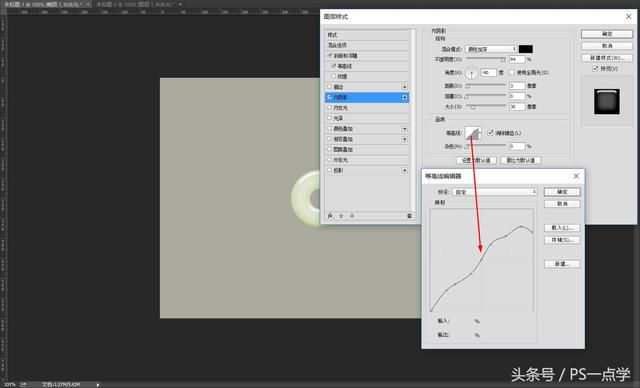Click angle degree input field
The image size is (640, 388).
(x=488, y=73)
